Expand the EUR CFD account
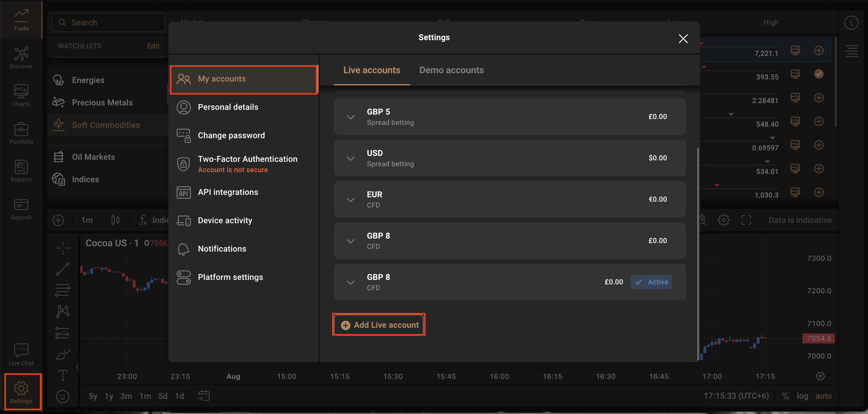Image resolution: width=868 pixels, height=414 pixels. pos(350,200)
